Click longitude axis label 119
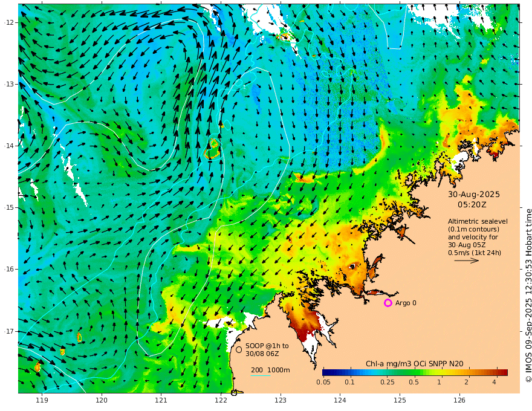 (x=42, y=400)
